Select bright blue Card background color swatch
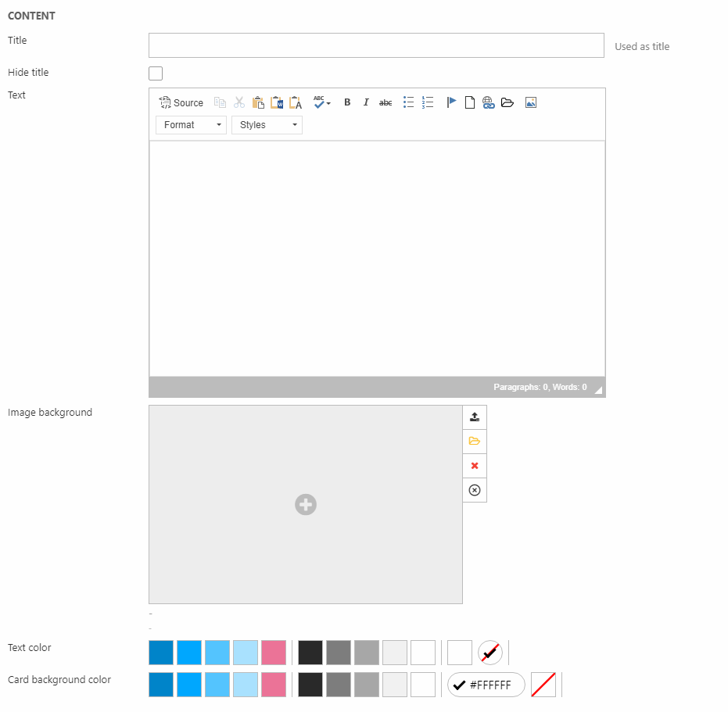 coord(189,685)
